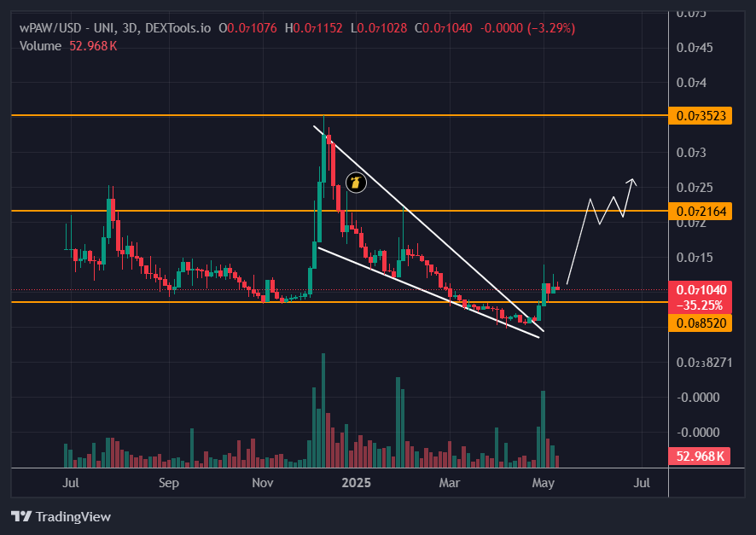The width and height of the screenshot is (756, 535).
Task: Click the -3.29% change value in the header
Action: [551, 28]
